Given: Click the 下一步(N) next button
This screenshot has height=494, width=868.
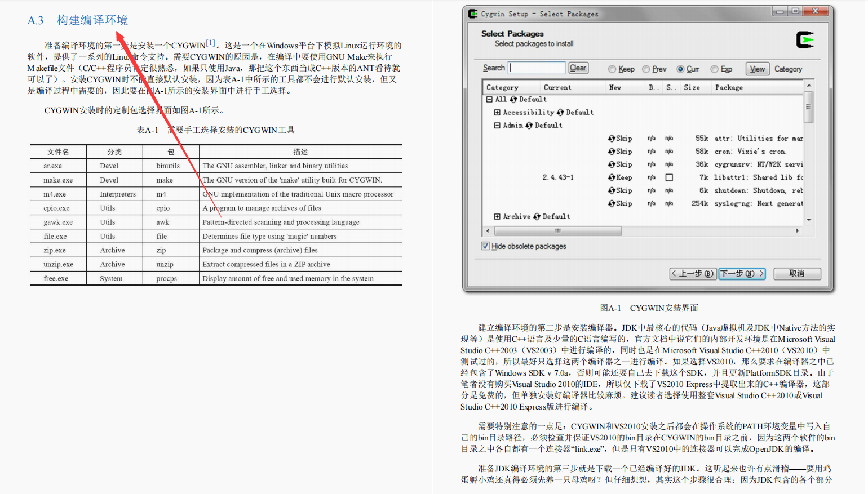Looking at the screenshot, I should click(742, 274).
